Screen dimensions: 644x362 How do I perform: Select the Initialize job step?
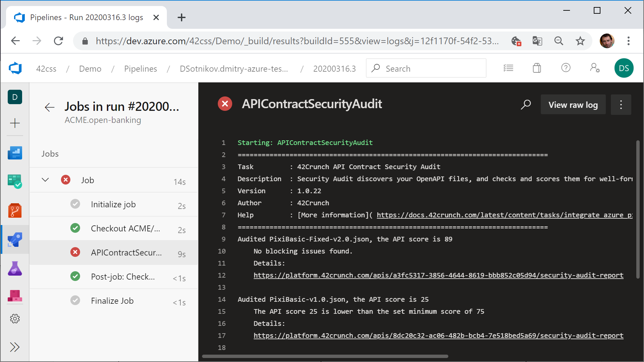point(114,204)
